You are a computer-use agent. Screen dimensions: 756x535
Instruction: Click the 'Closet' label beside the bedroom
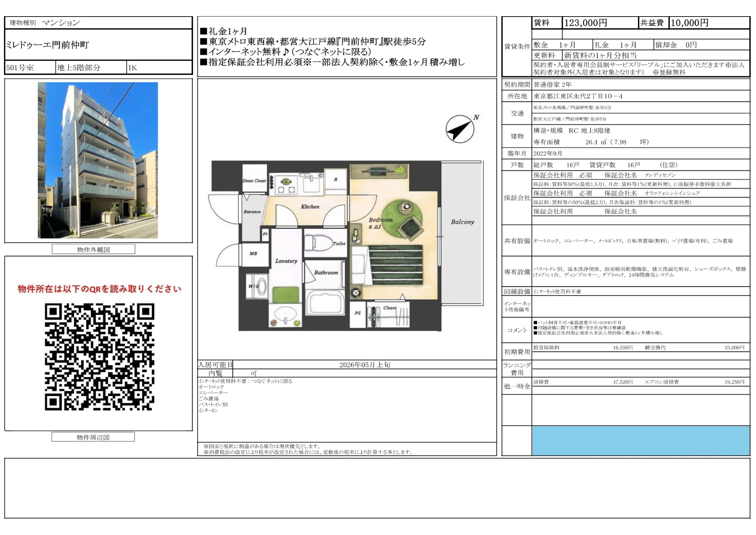coord(390,308)
